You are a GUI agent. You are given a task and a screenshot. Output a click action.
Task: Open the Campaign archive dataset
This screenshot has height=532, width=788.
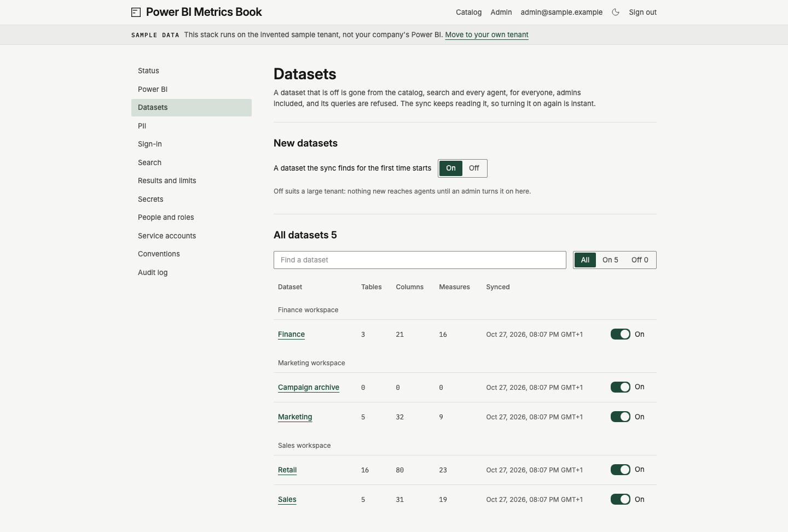309,388
